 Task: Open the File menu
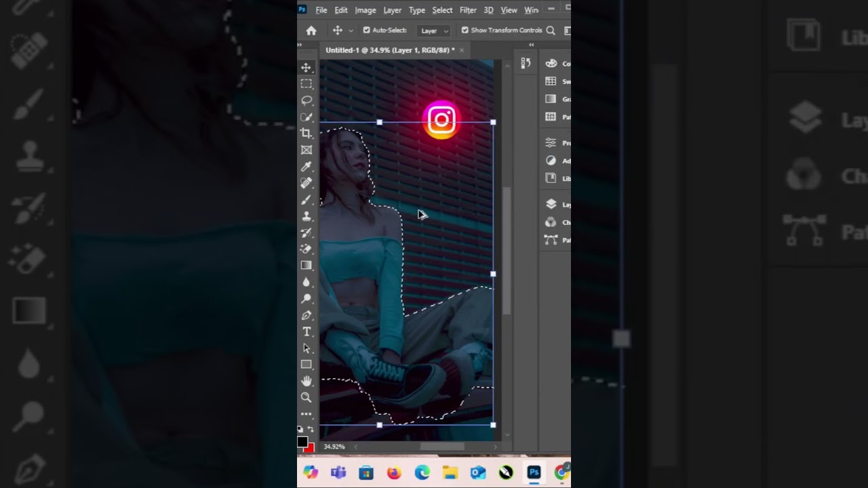(321, 10)
